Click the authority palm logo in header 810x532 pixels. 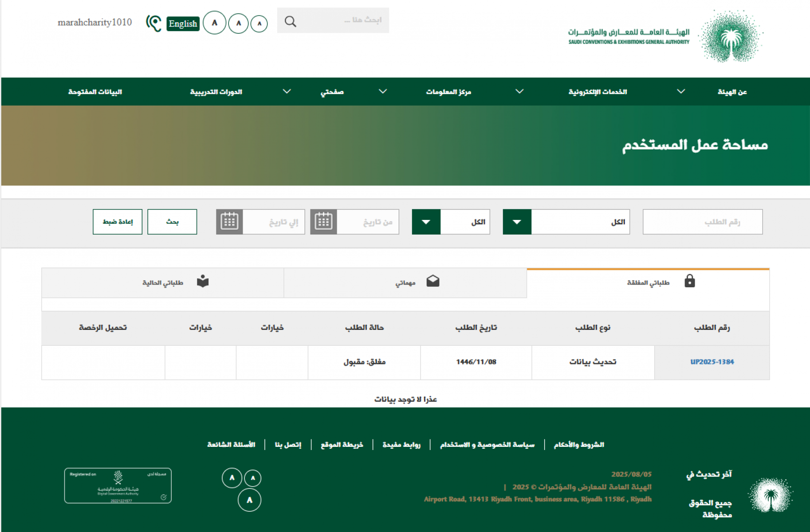coord(730,36)
